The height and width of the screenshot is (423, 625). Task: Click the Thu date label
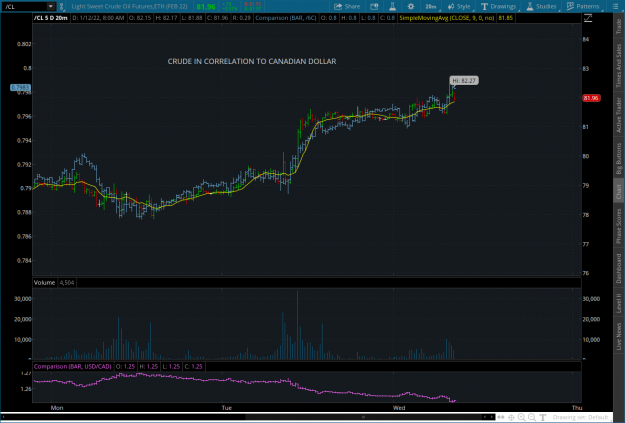click(577, 407)
